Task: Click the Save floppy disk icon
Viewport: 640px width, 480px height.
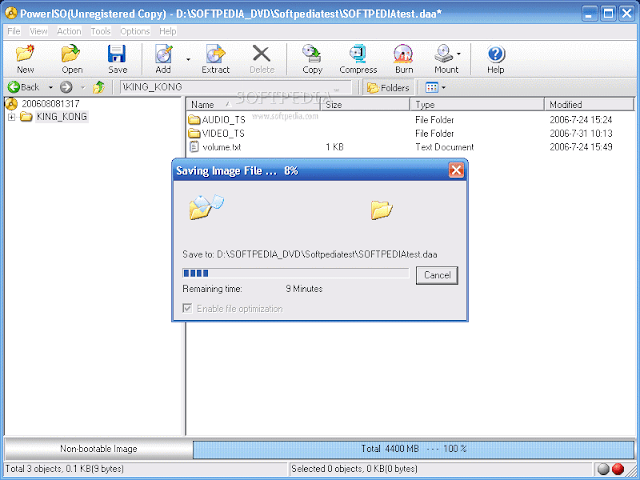Action: (x=117, y=53)
